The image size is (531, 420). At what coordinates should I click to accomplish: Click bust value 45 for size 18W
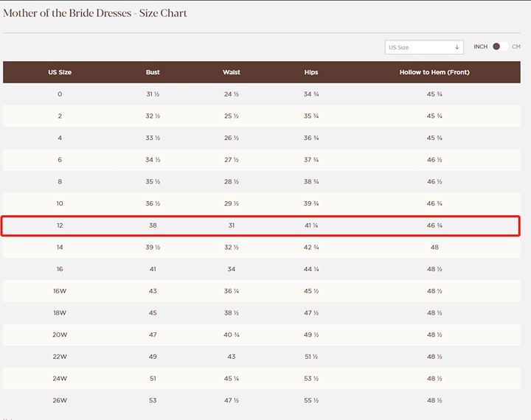coord(153,312)
